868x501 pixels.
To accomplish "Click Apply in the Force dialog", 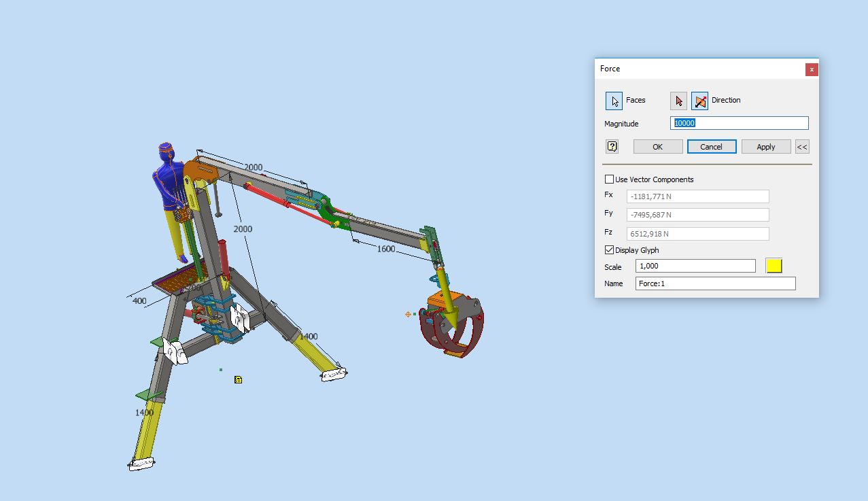I will click(765, 147).
